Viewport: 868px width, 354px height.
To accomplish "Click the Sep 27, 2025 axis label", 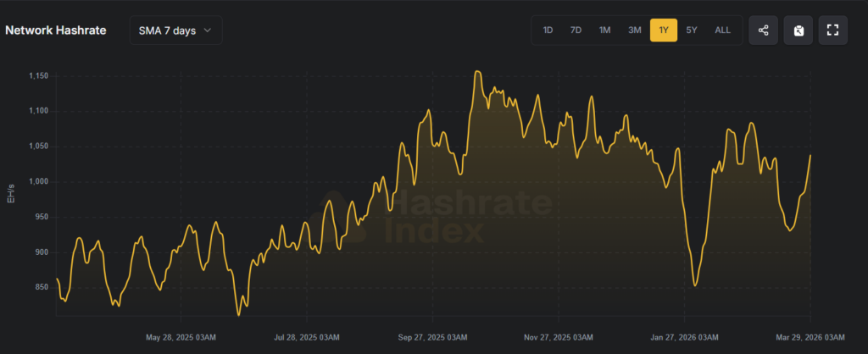I will pyautogui.click(x=432, y=337).
